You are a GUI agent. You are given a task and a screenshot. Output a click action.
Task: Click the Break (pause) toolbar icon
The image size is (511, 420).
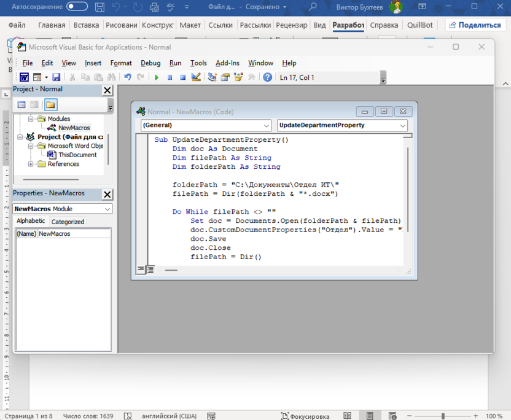[x=170, y=77]
